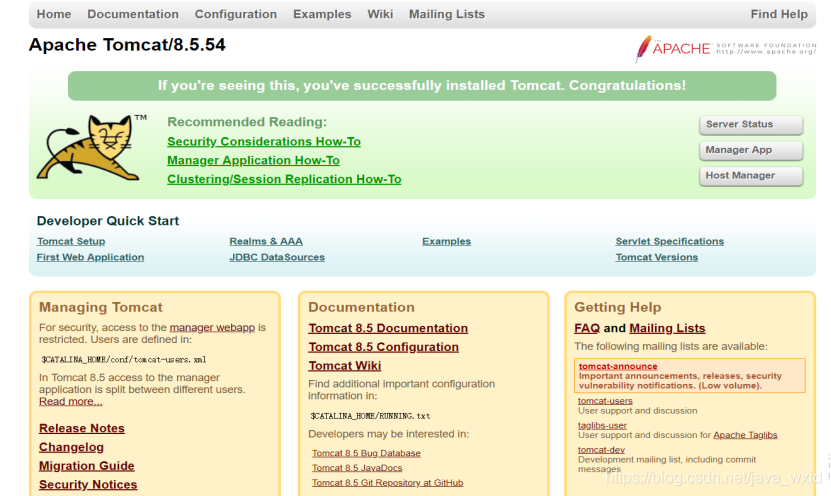Image resolution: width=831 pixels, height=496 pixels.
Task: Click Examples link under Developer Quick Start
Action: (x=447, y=241)
